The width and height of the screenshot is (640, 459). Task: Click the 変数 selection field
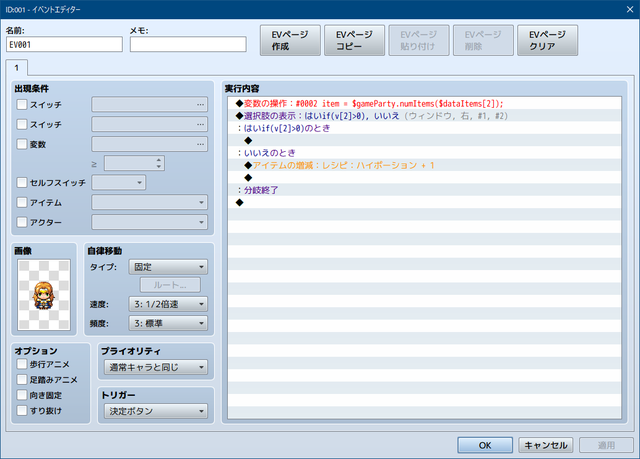point(149,144)
